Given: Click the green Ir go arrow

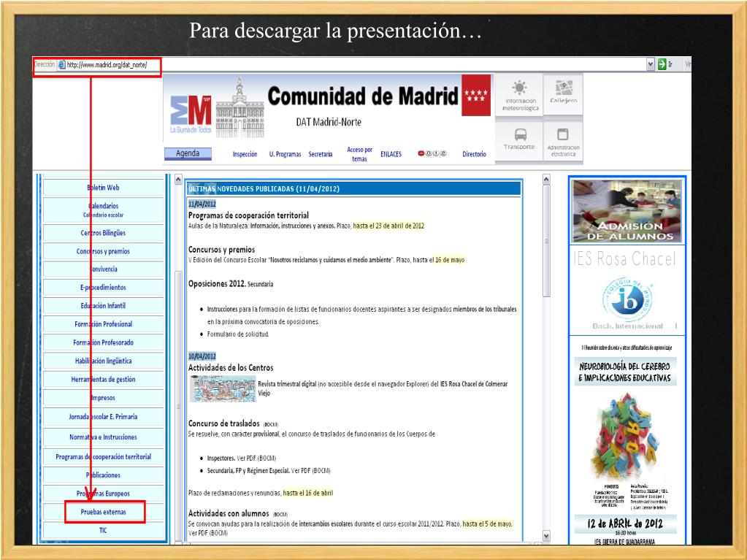Looking at the screenshot, I should click(x=662, y=64).
